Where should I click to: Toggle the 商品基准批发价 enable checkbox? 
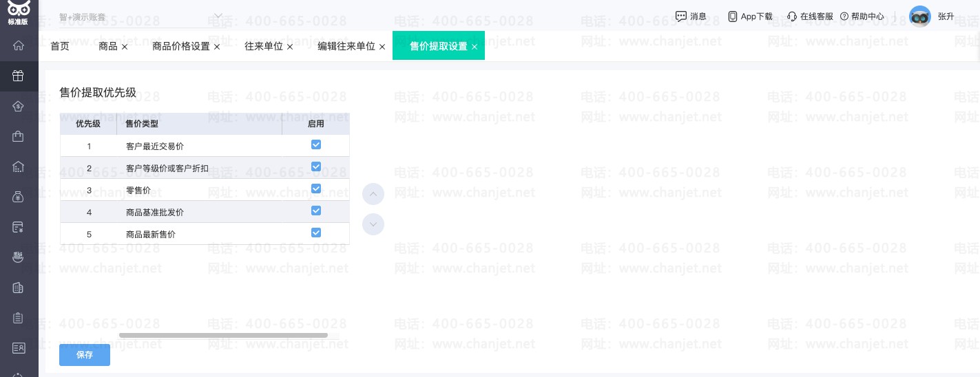click(316, 211)
